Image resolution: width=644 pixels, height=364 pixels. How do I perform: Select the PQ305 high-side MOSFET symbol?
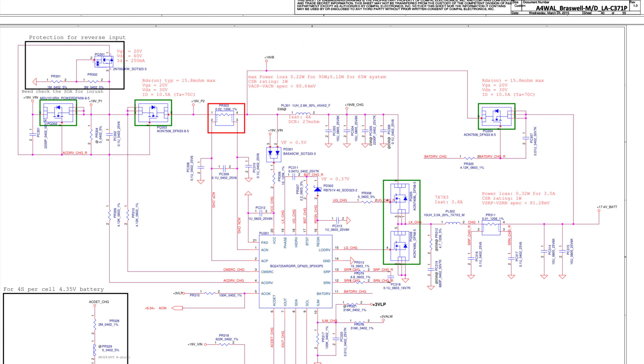[400, 198]
